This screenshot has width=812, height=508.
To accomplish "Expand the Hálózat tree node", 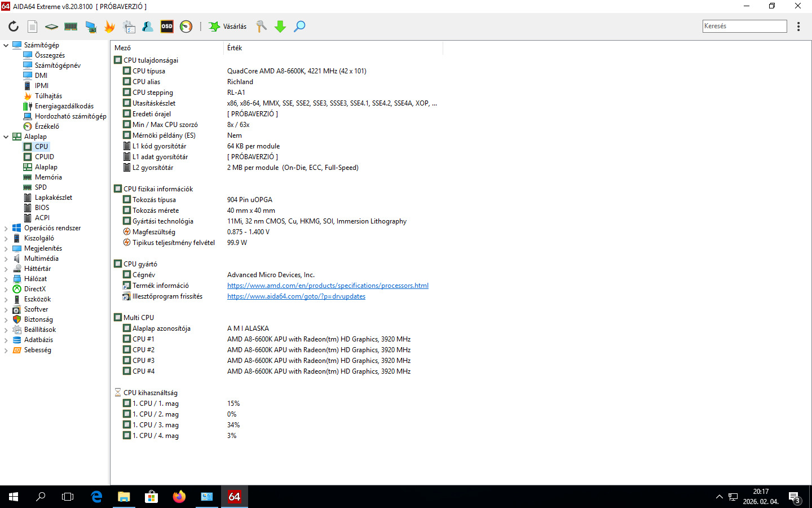I will click(6, 279).
